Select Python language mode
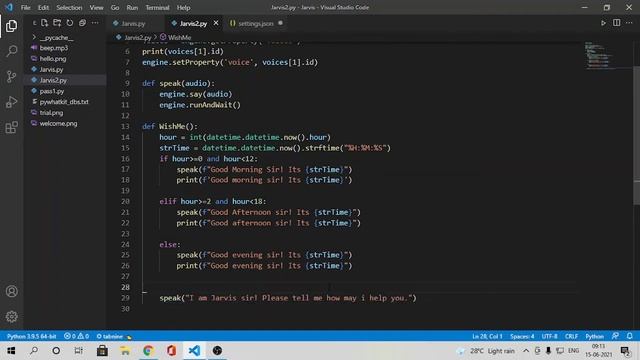640x360 pixels. (594, 336)
